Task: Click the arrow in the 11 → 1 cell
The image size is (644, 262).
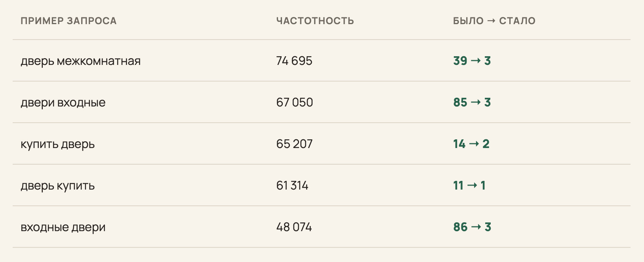Action: [472, 186]
